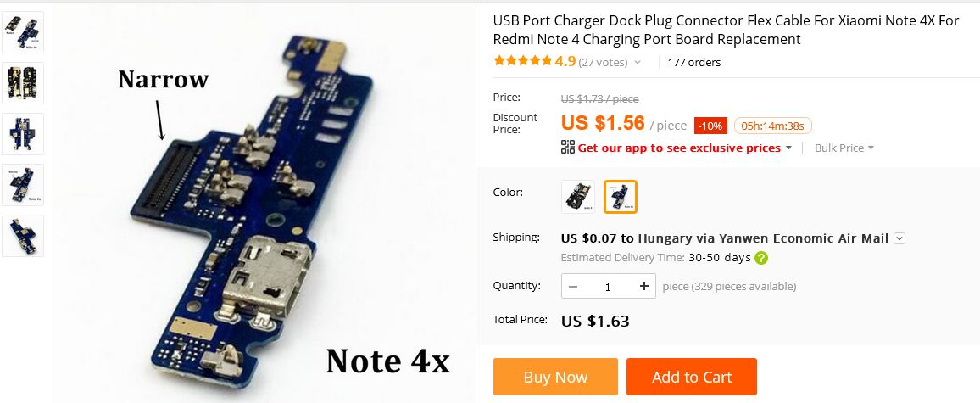Click the QR code icon beside app prices
The width and height of the screenshot is (980, 403).
pyautogui.click(x=567, y=147)
